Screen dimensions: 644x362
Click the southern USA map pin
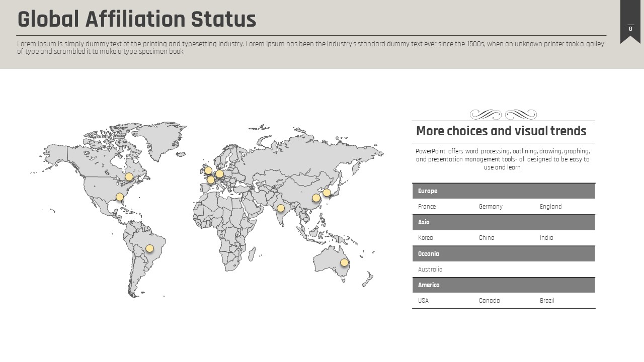coord(120,197)
